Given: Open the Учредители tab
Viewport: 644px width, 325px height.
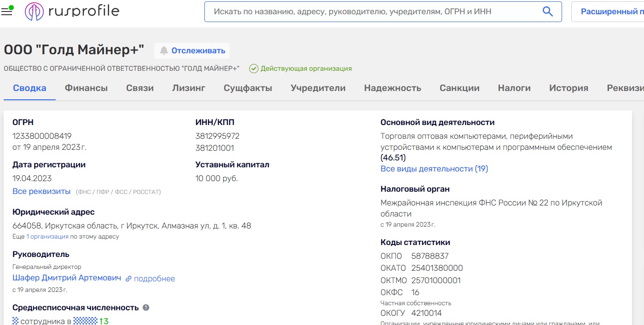Looking at the screenshot, I should tap(318, 88).
